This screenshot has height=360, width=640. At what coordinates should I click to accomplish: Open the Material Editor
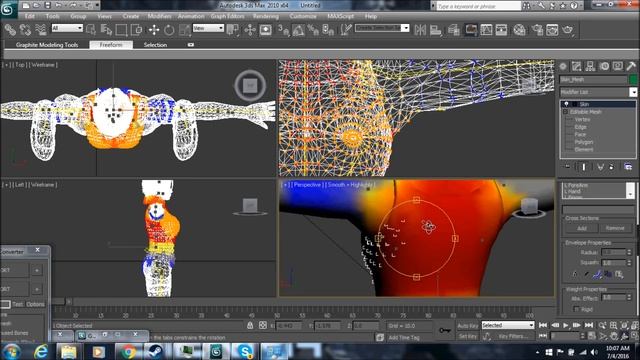[519, 30]
